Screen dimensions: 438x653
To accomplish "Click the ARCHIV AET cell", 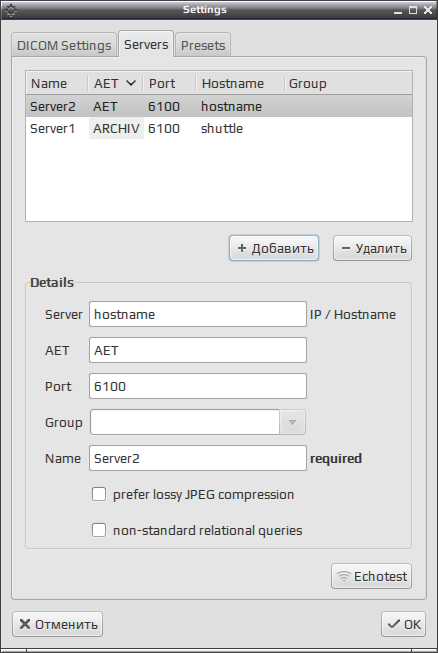I will click(x=116, y=128).
